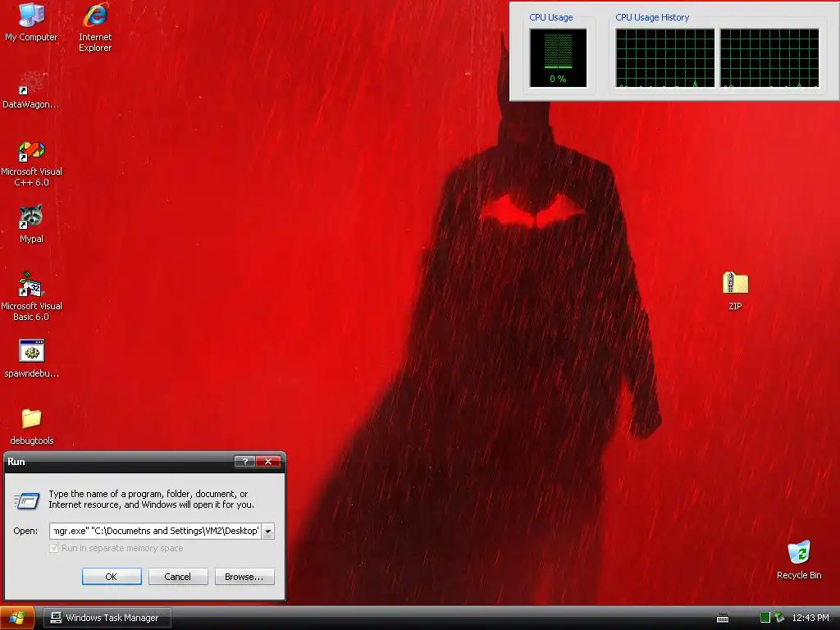This screenshot has height=630, width=840.
Task: Switch to Windows Task Manager taskbar button
Action: point(107,618)
